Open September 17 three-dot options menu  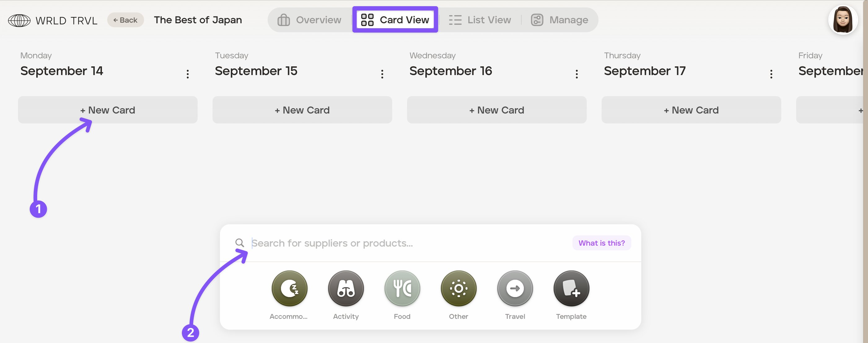tap(771, 74)
